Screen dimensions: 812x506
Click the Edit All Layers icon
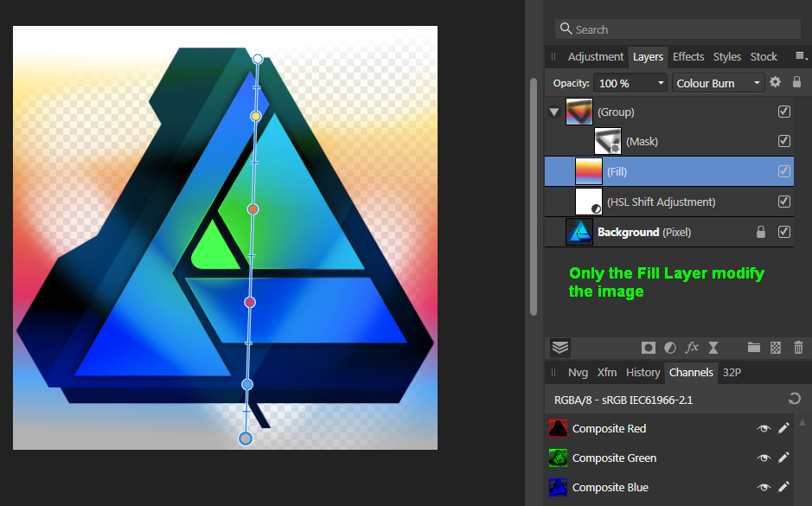[x=560, y=347]
